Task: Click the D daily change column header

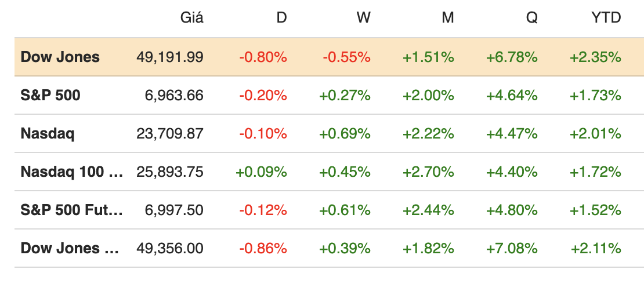Action: (281, 18)
